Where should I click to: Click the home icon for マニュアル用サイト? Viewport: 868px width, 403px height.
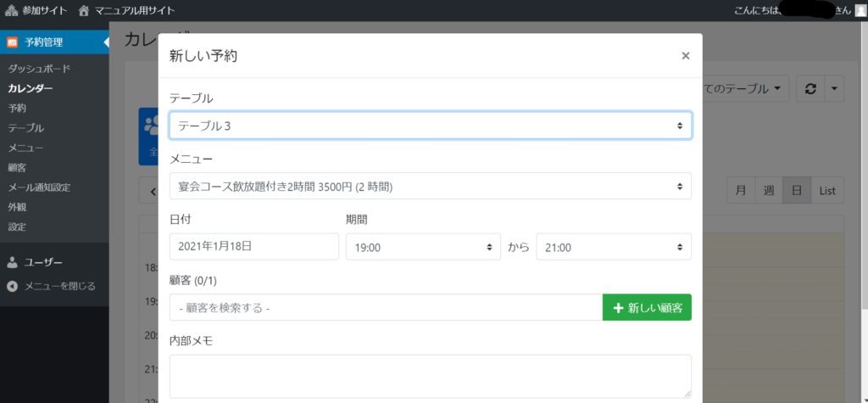84,10
